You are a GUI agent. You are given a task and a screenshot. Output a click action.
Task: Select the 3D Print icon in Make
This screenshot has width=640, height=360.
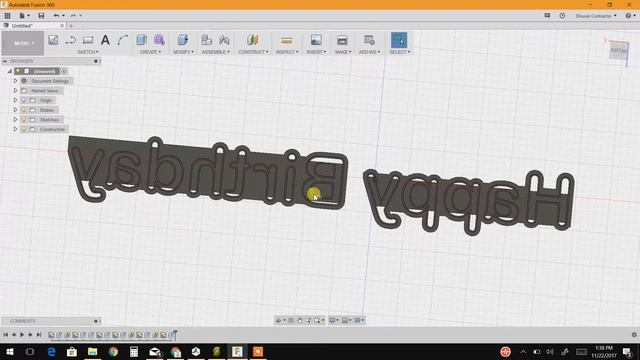click(342, 40)
